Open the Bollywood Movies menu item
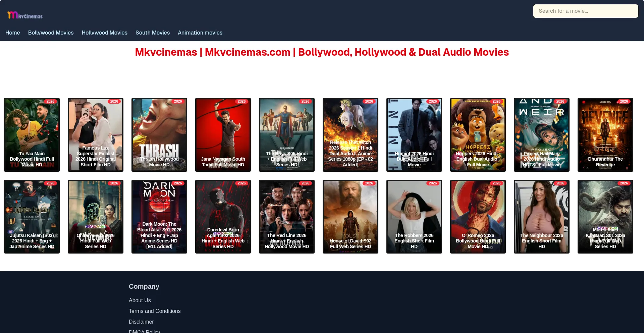The width and height of the screenshot is (644, 333). [x=51, y=33]
